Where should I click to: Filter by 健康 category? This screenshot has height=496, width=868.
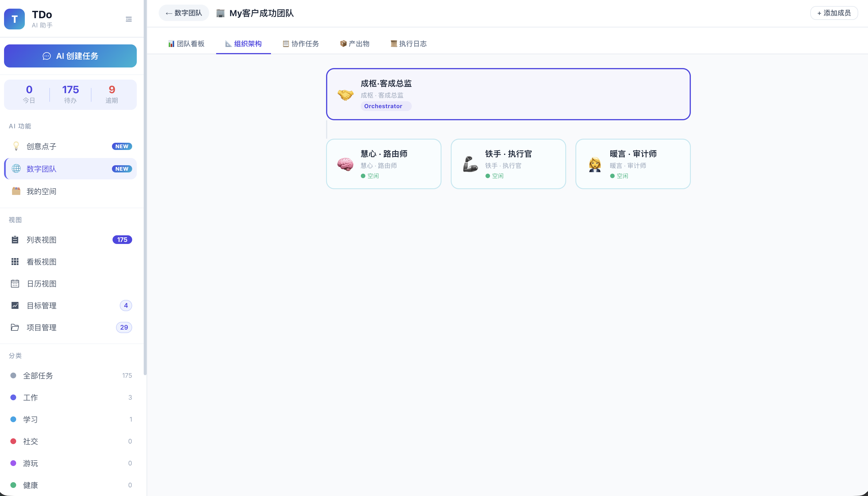click(x=70, y=485)
